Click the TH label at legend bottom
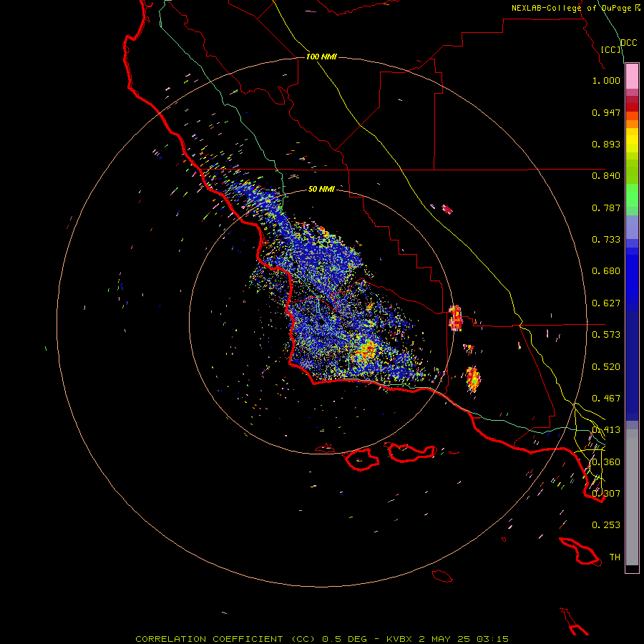The height and width of the screenshot is (644, 644). [615, 557]
